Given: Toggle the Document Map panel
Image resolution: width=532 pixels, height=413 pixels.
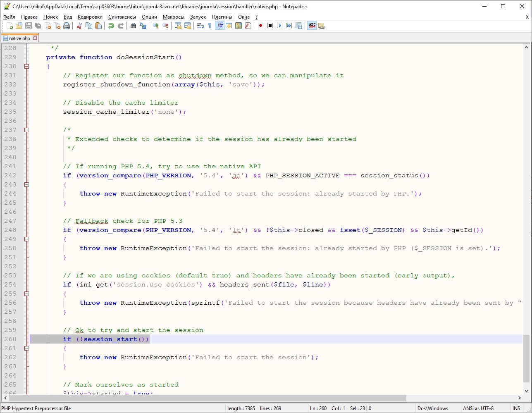Looking at the screenshot, I should [x=239, y=26].
